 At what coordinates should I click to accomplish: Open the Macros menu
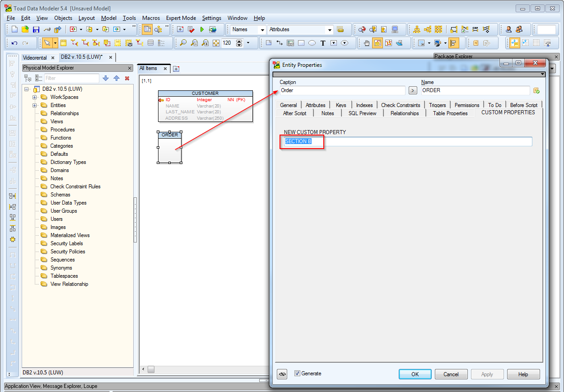pos(151,18)
